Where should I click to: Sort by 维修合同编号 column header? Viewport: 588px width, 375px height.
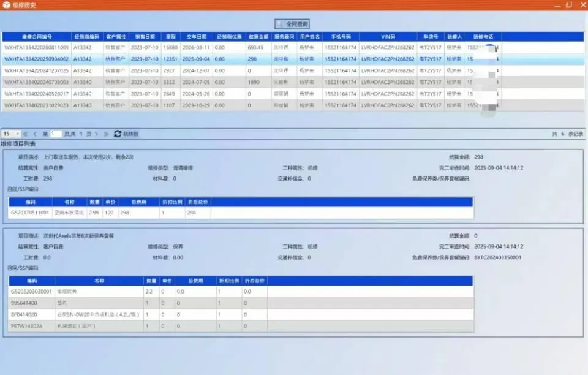click(37, 37)
